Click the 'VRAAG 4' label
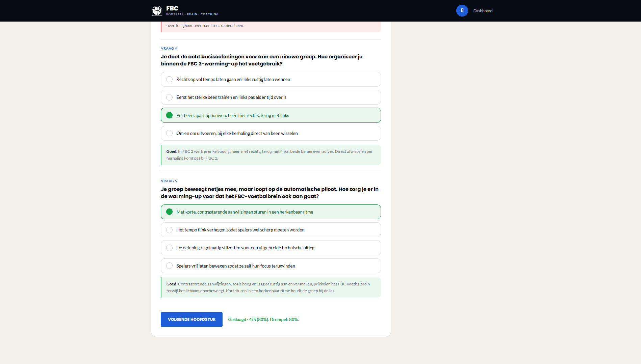The width and height of the screenshot is (641, 364). click(169, 49)
